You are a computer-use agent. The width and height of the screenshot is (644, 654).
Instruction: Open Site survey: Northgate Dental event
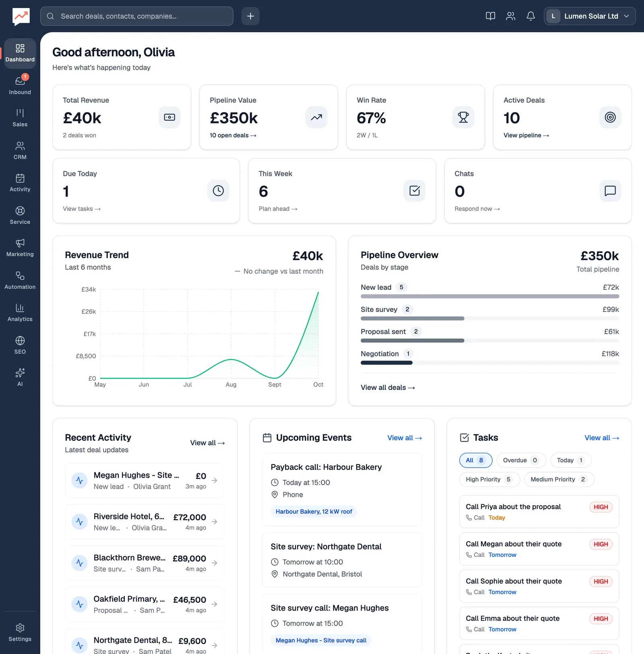tap(342, 560)
